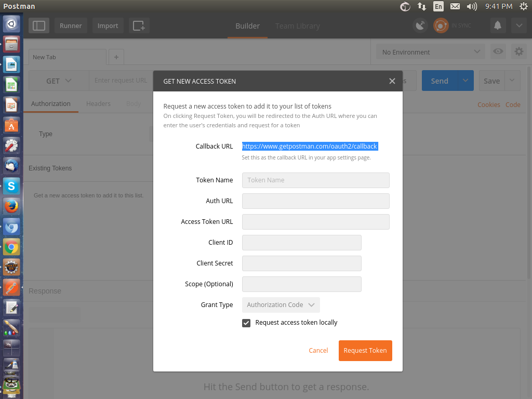
Task: Launch Skype from dock
Action: [x=11, y=186]
